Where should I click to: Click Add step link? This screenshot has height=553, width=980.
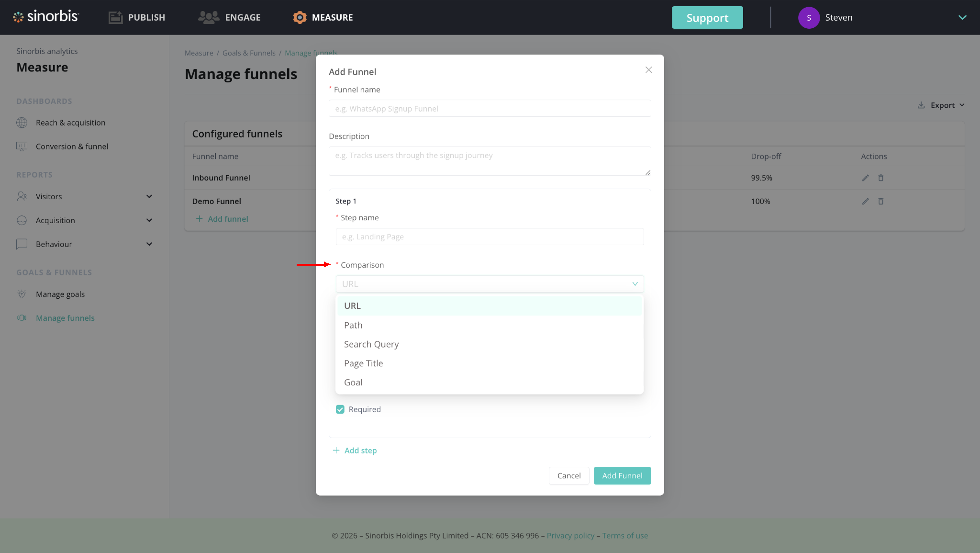pyautogui.click(x=360, y=451)
